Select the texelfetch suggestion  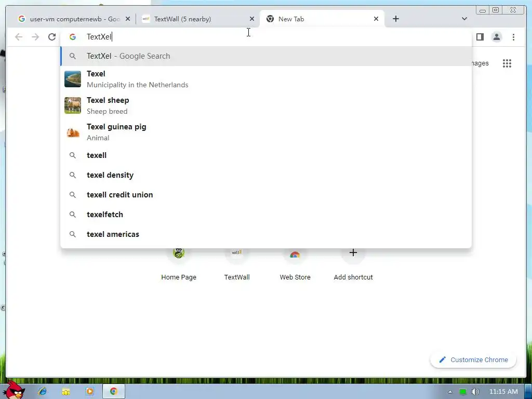point(266,215)
